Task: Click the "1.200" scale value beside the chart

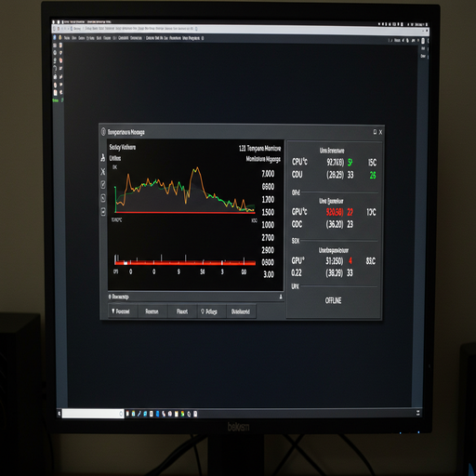Action: point(268,199)
